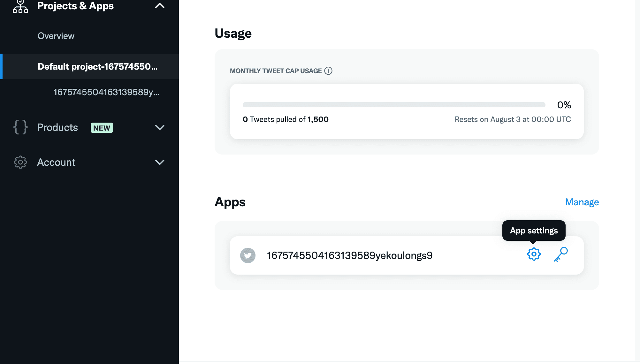The image size is (640, 364).
Task: Click the Keys and tokens key icon
Action: coord(560,254)
